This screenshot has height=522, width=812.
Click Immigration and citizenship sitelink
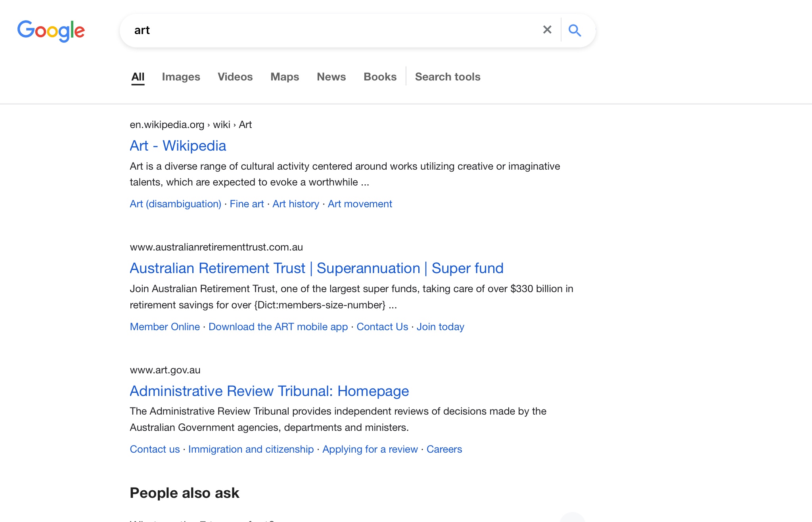coord(251,449)
